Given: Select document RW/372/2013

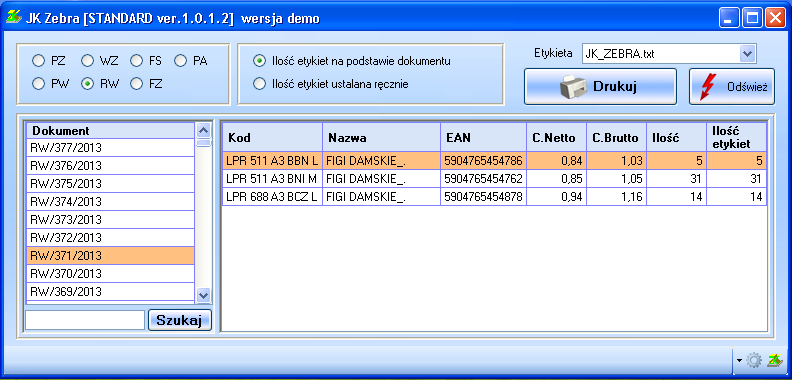Looking at the screenshot, I should 110,238.
